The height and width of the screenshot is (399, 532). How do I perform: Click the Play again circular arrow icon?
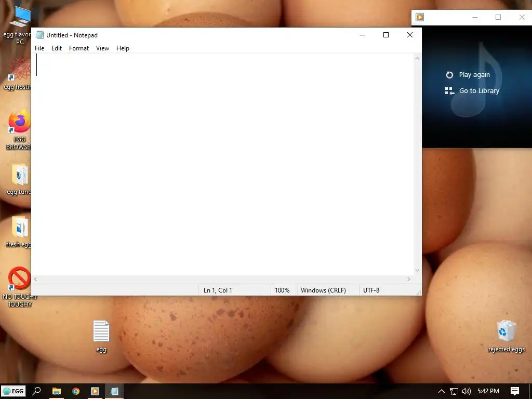(449, 75)
